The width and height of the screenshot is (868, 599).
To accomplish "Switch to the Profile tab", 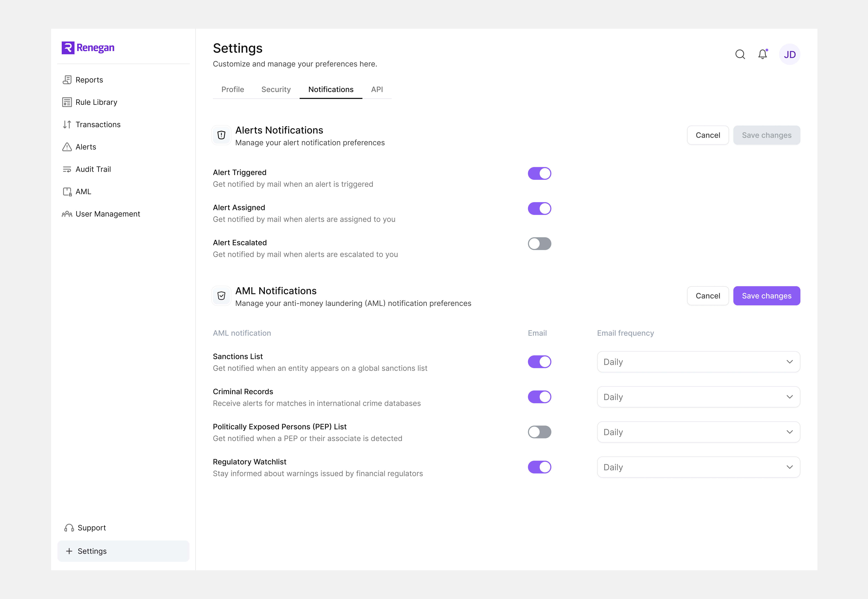I will point(233,89).
